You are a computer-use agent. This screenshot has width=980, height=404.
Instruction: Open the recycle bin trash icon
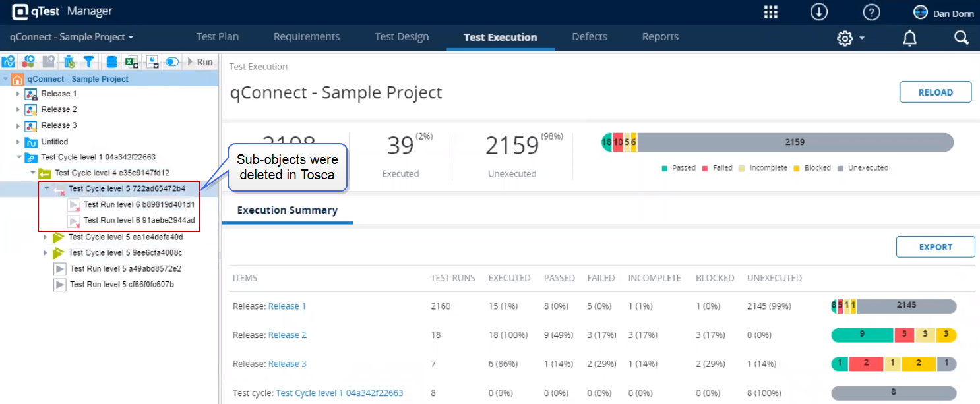[x=69, y=62]
